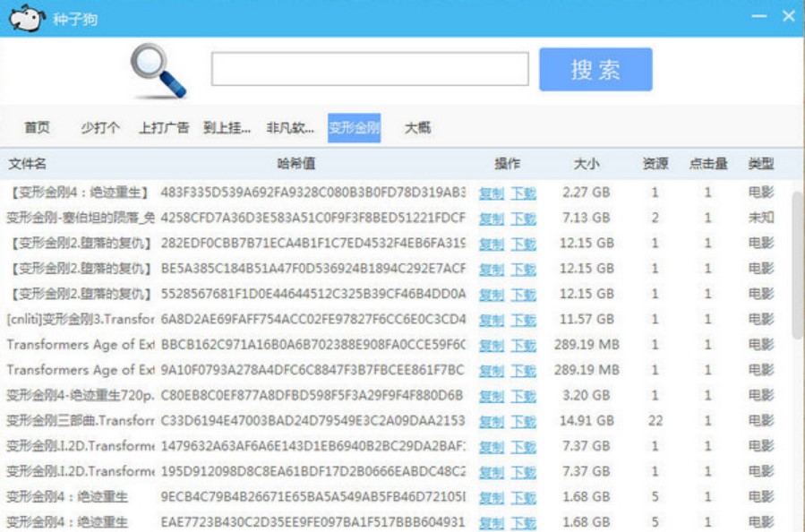Download the 11.57 GB [cnliti] file
The width and height of the screenshot is (805, 532).
tap(524, 320)
